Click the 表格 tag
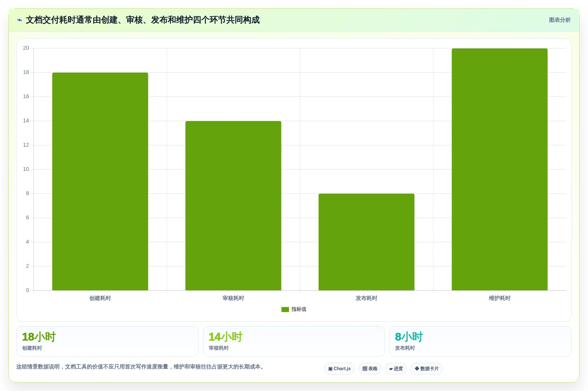588x391 pixels. (370, 369)
